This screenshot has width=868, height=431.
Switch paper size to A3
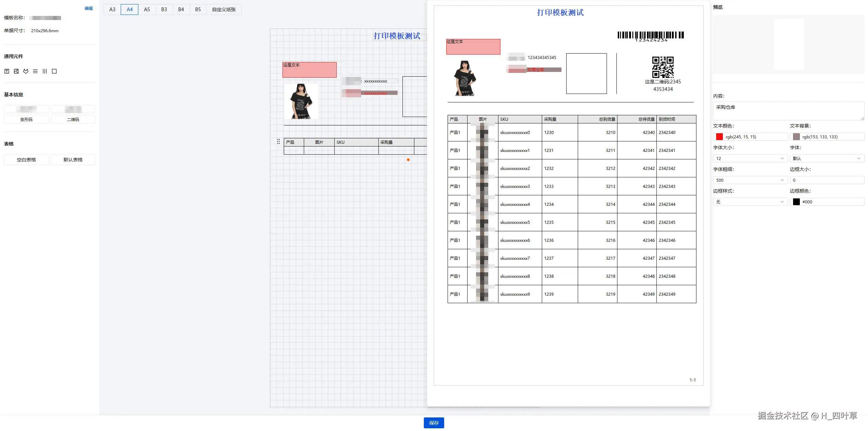coord(112,9)
